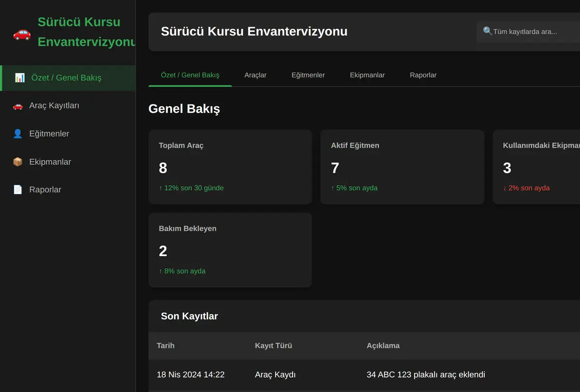Open Özet / Genel Bakış in sidebar
This screenshot has width=580, height=392.
tap(68, 78)
